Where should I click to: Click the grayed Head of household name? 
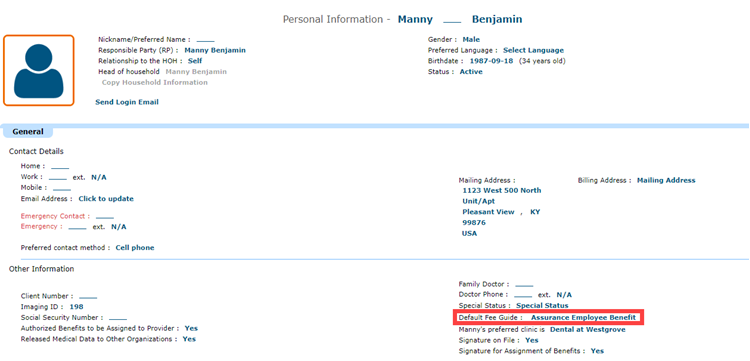[196, 72]
